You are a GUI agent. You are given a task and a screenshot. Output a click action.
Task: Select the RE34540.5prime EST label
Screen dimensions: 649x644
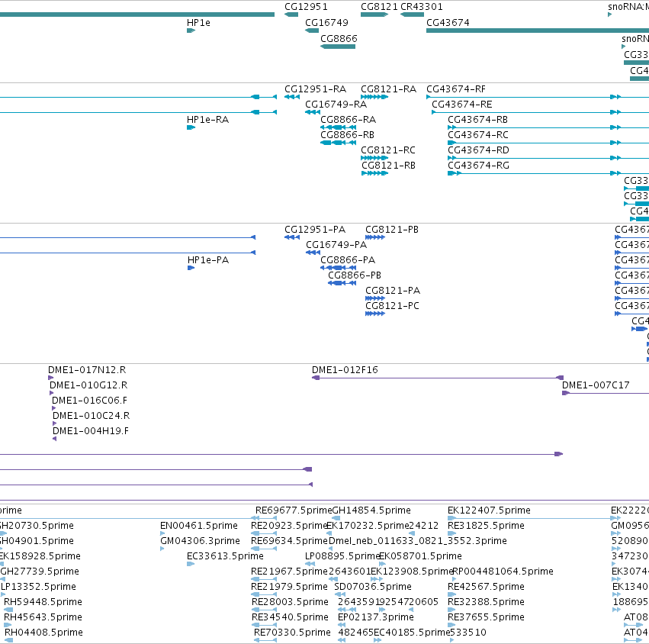point(290,618)
